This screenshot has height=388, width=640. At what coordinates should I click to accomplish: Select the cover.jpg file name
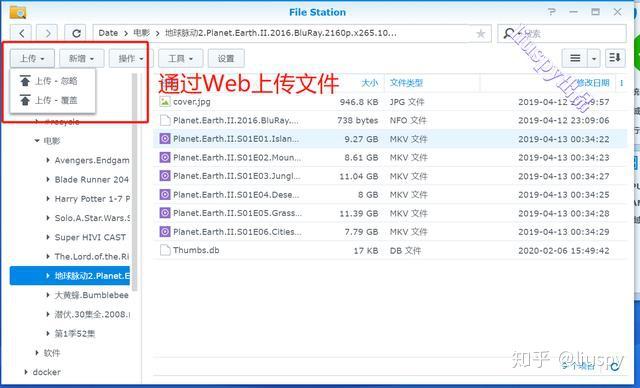[192, 102]
